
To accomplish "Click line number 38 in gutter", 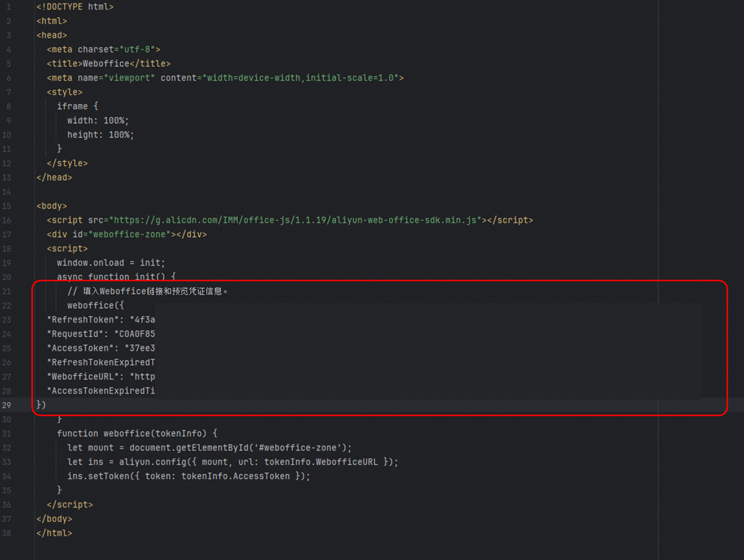I will (6, 533).
